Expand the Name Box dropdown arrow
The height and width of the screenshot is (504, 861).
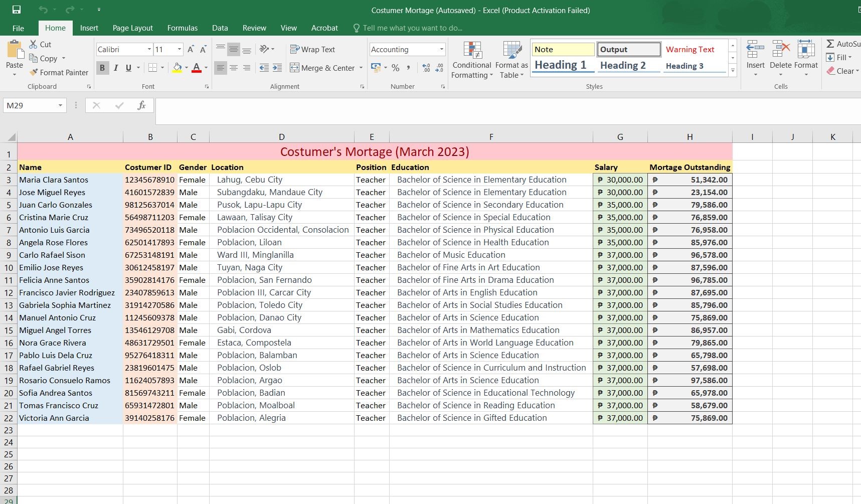pos(60,105)
